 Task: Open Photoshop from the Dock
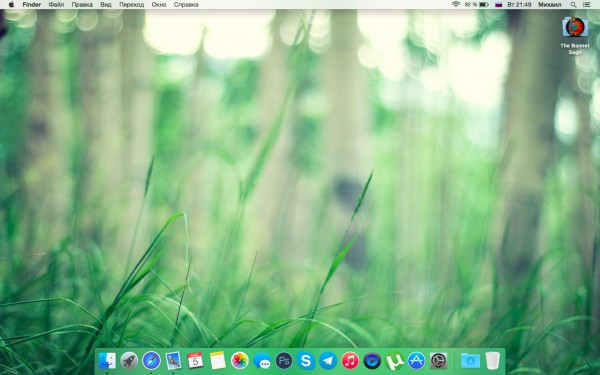click(x=284, y=361)
